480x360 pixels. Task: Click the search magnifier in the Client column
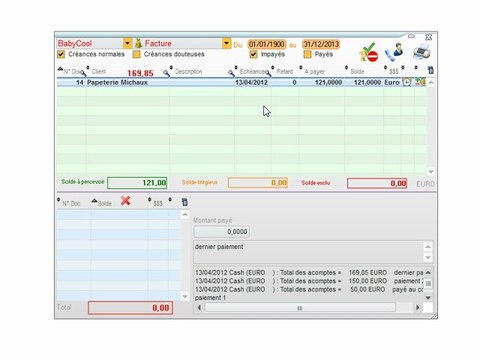(x=166, y=73)
